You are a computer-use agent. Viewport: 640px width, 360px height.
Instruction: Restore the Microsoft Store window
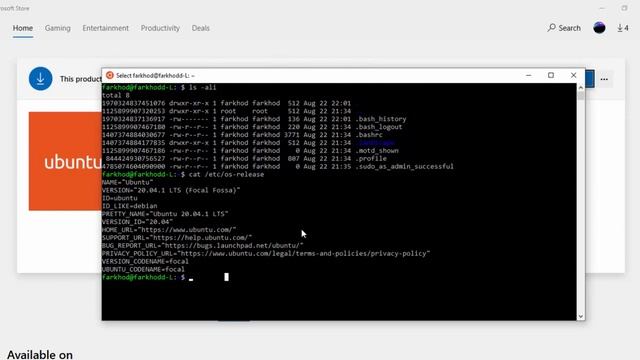[x=624, y=8]
